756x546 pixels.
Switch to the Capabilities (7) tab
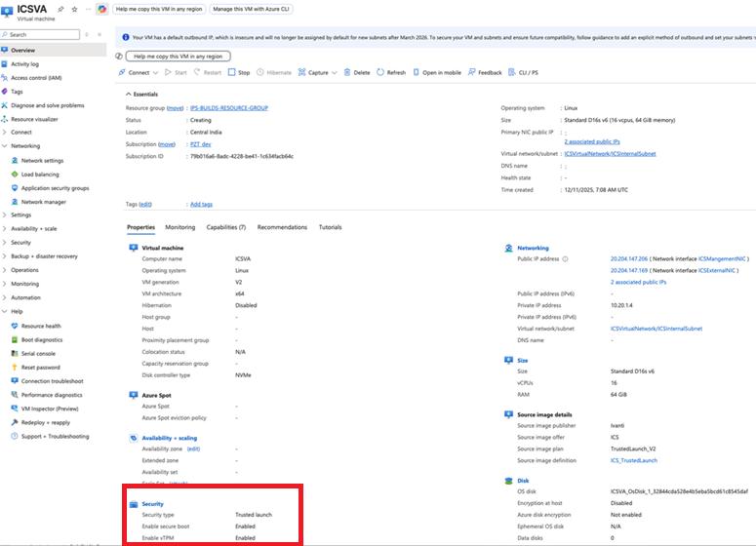[x=225, y=227]
